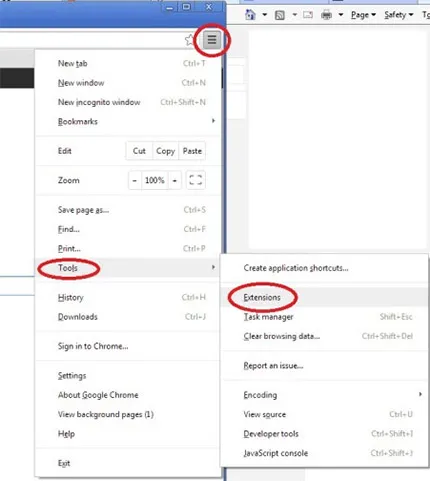Select New tab menu item
Viewport: 430px width, 481px height.
[x=128, y=63]
